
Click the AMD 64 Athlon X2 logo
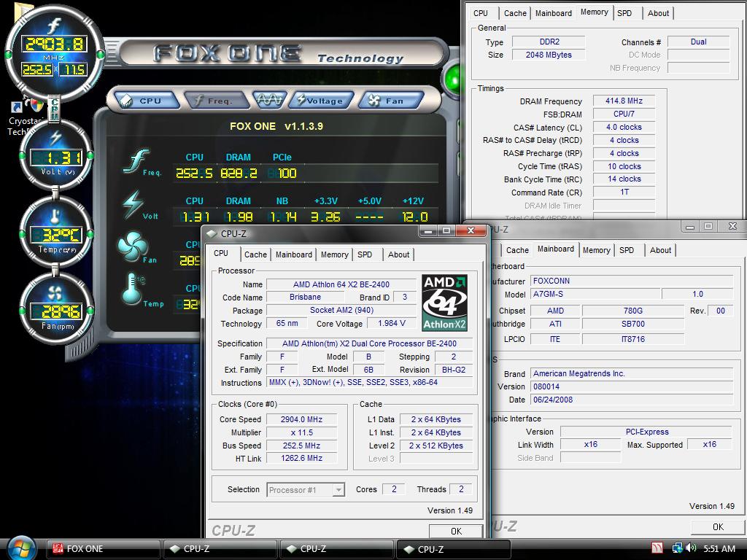point(444,303)
